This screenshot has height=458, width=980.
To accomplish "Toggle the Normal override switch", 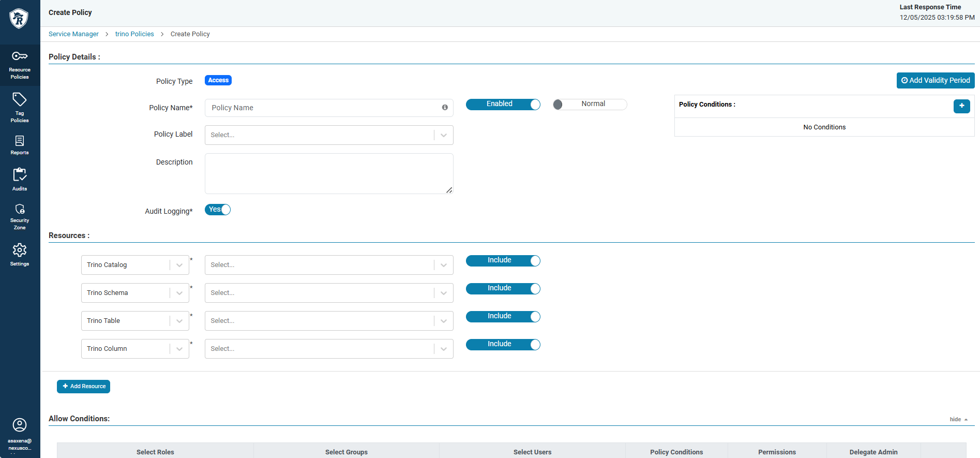I will (590, 104).
